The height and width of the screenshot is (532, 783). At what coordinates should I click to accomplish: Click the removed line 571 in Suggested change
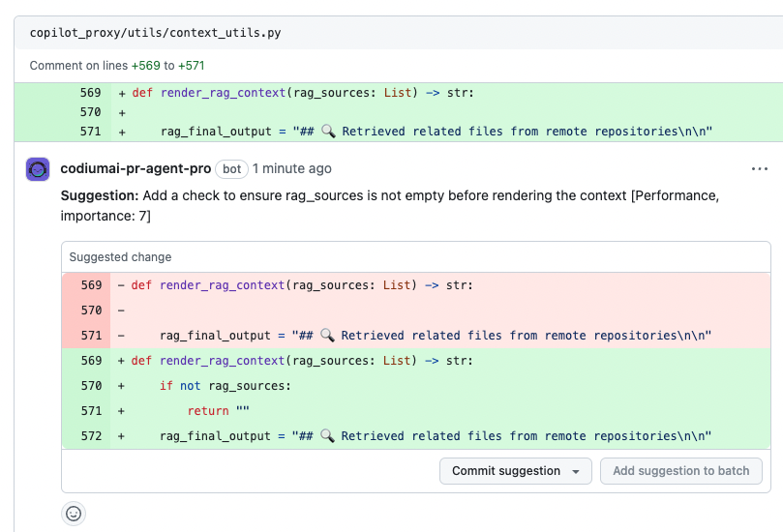(436, 336)
